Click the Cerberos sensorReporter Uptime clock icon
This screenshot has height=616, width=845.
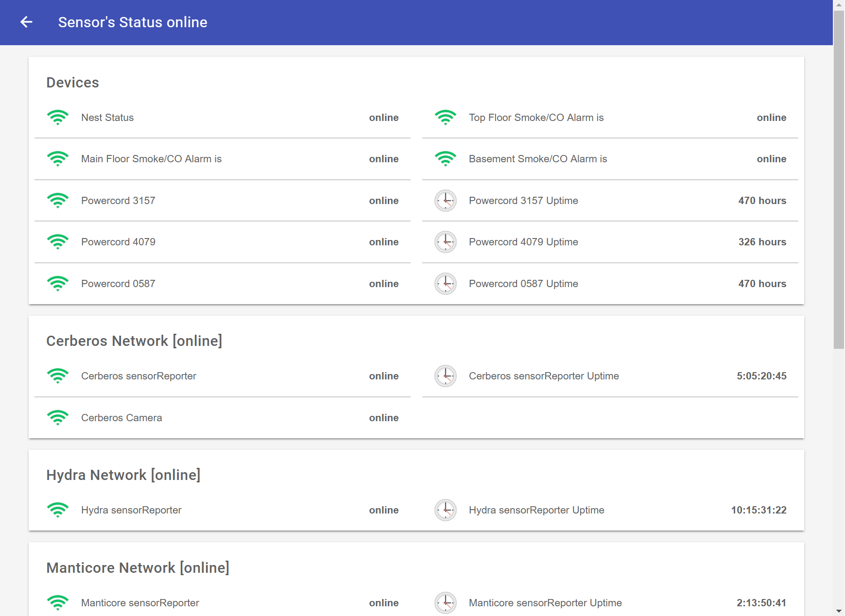click(x=445, y=376)
